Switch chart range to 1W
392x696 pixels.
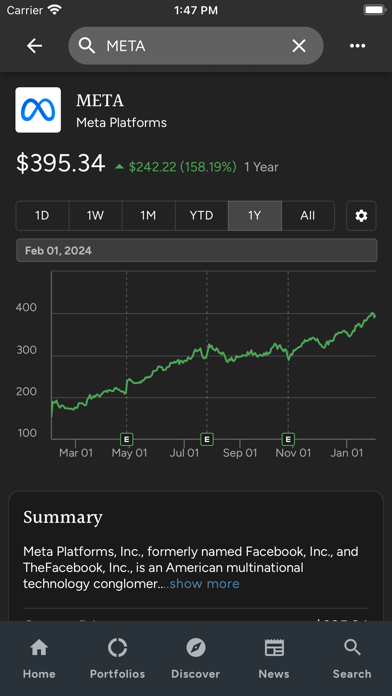click(x=95, y=216)
